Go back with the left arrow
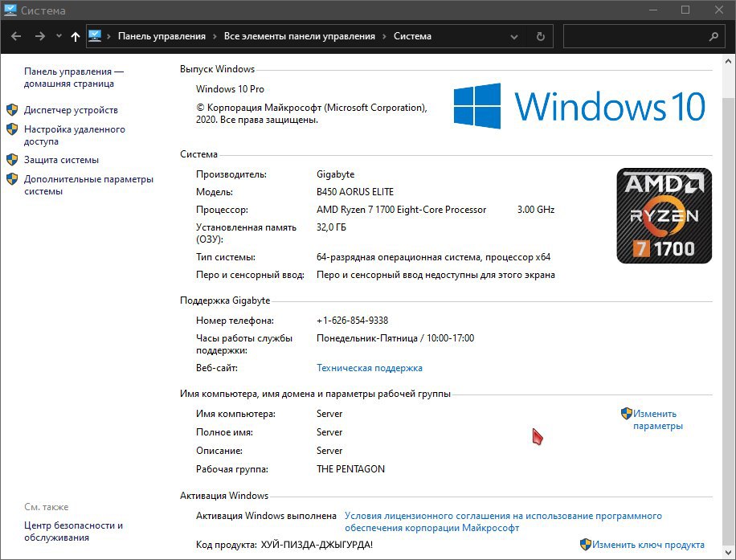 [x=16, y=36]
